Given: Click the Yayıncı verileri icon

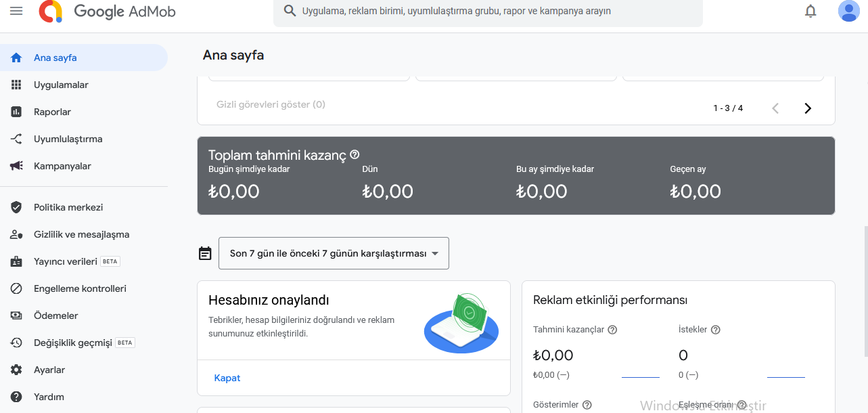Looking at the screenshot, I should click(x=16, y=261).
